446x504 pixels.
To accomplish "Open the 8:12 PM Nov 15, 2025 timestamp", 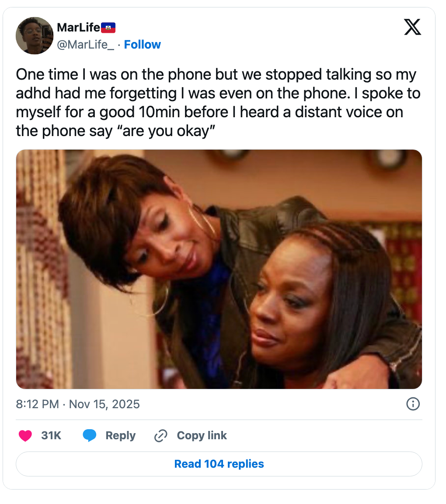I will click(x=78, y=404).
